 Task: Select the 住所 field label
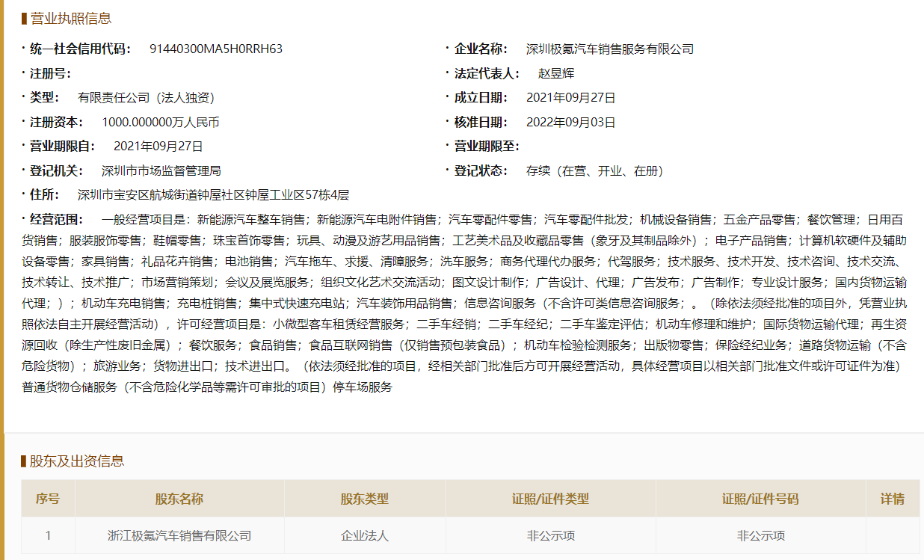(x=45, y=195)
